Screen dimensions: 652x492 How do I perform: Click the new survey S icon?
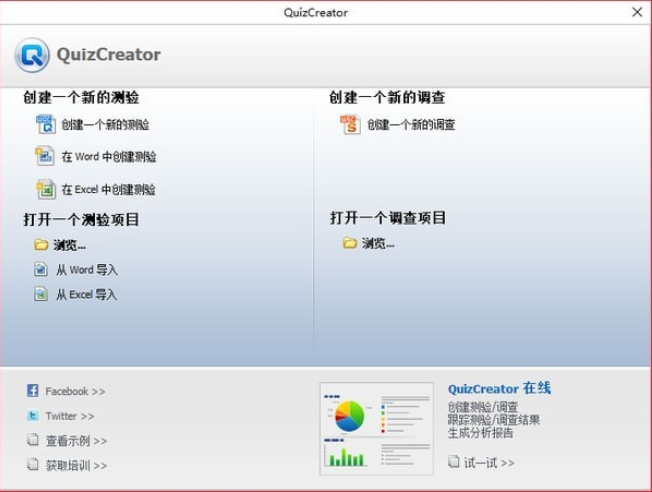click(351, 124)
